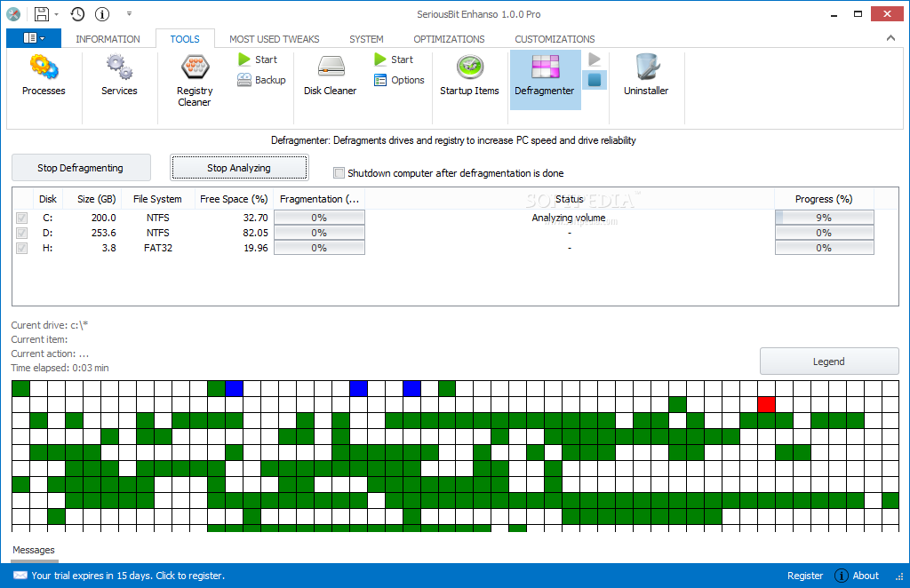This screenshot has height=588, width=910.
Task: Click the trial expires register message
Action: point(128,576)
